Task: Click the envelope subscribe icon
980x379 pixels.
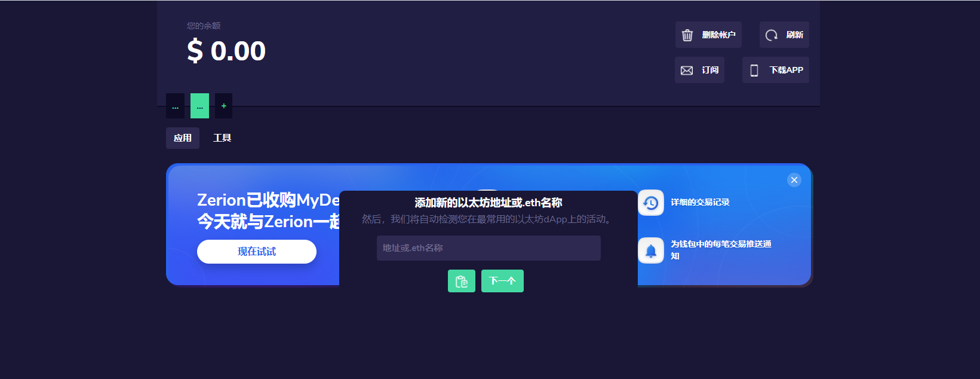Action: tap(687, 71)
